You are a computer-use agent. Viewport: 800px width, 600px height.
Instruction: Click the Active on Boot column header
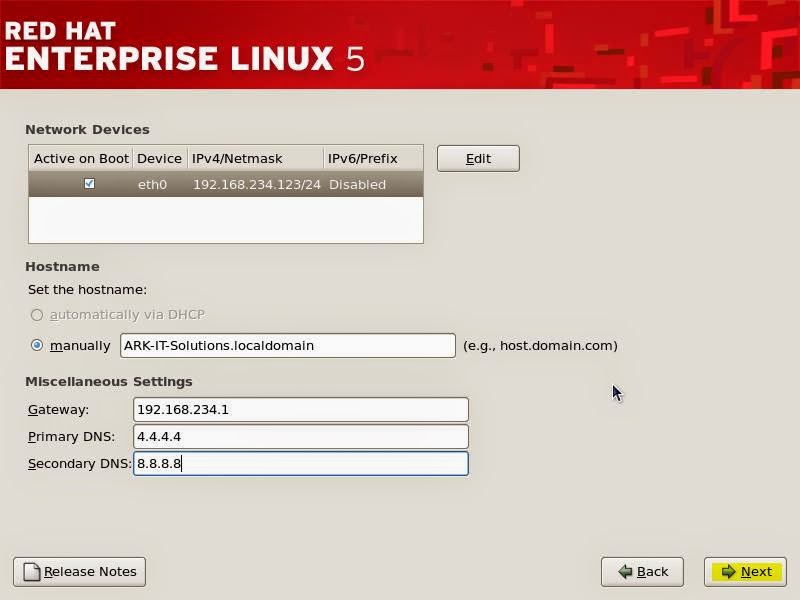point(81,159)
